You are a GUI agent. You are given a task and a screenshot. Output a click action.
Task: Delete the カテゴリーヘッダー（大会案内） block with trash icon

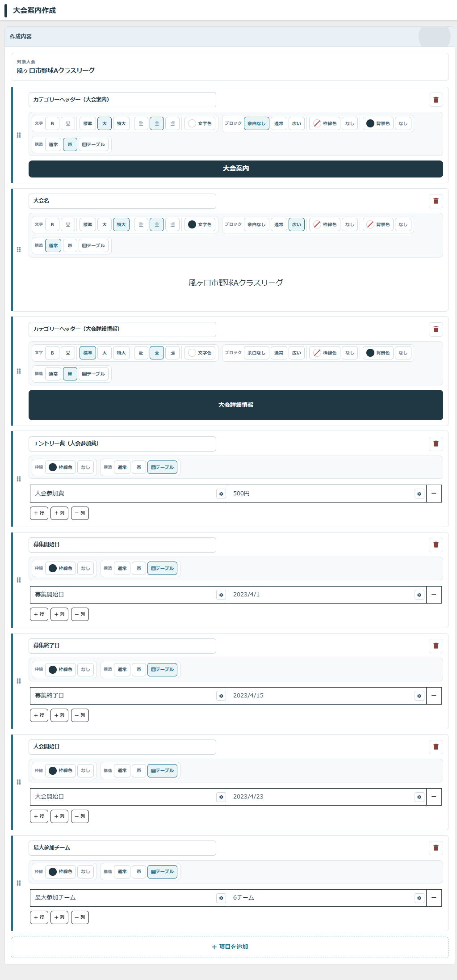point(436,100)
